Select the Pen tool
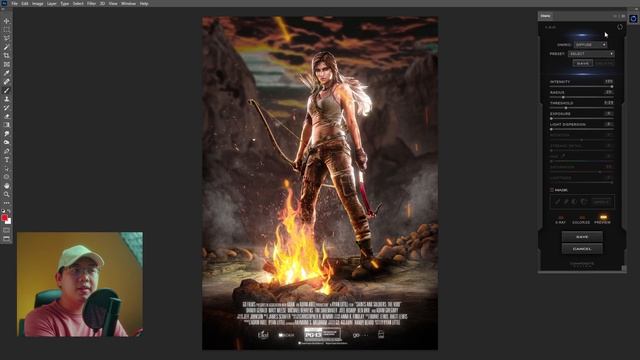 coord(7,151)
